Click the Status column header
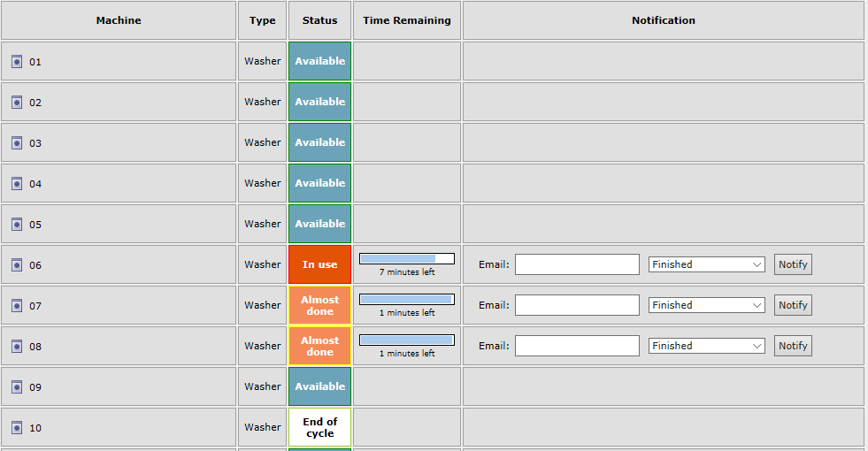 319,20
